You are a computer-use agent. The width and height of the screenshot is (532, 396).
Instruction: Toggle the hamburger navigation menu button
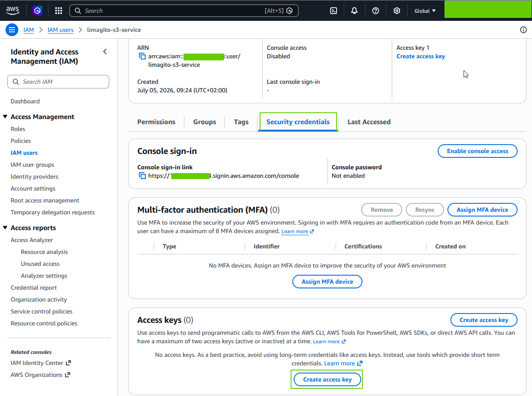click(x=12, y=30)
